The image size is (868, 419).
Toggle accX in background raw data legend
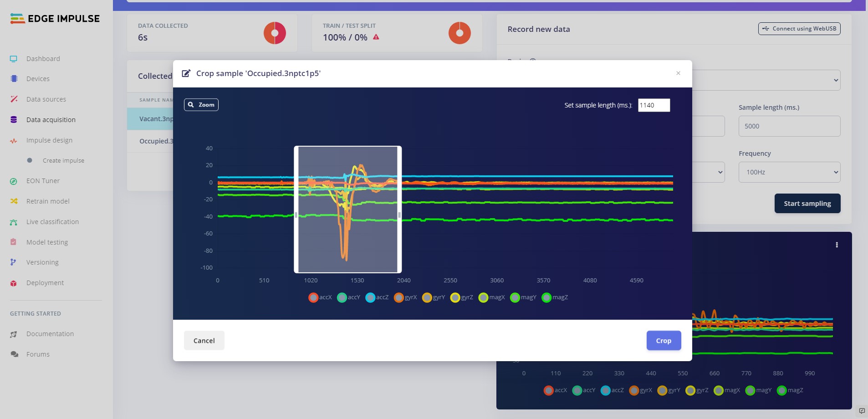point(556,390)
